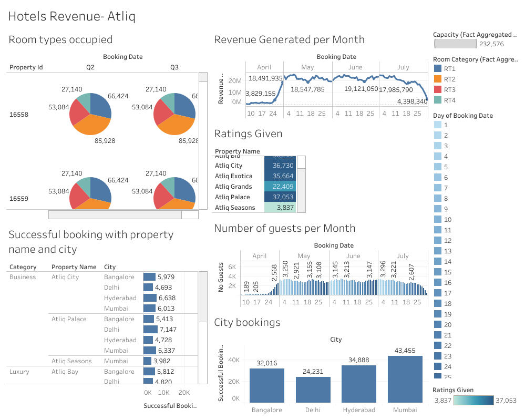Select day 15 in Day of Booking Date legend
Image resolution: width=525 pixels, height=420 pixels.
tap(437, 272)
